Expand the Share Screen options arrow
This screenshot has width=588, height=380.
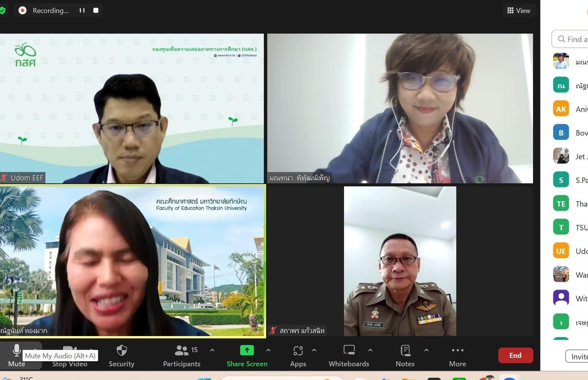click(x=268, y=350)
